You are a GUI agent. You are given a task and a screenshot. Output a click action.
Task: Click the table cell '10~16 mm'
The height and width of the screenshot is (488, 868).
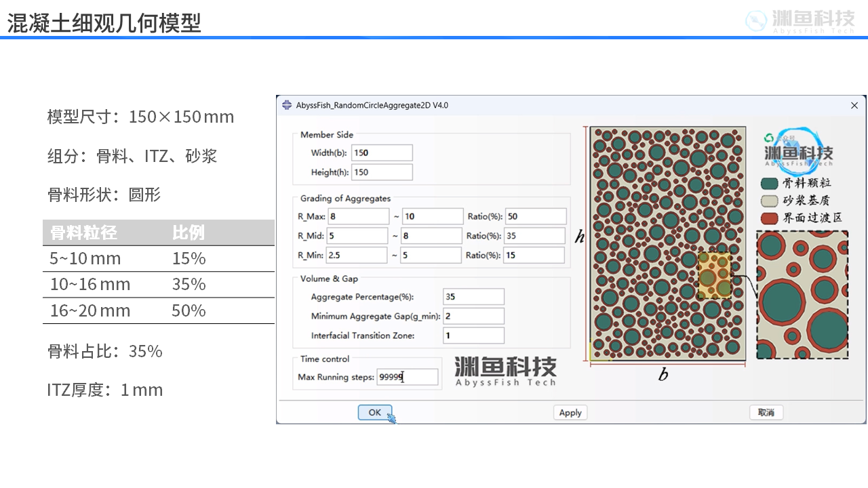point(90,284)
